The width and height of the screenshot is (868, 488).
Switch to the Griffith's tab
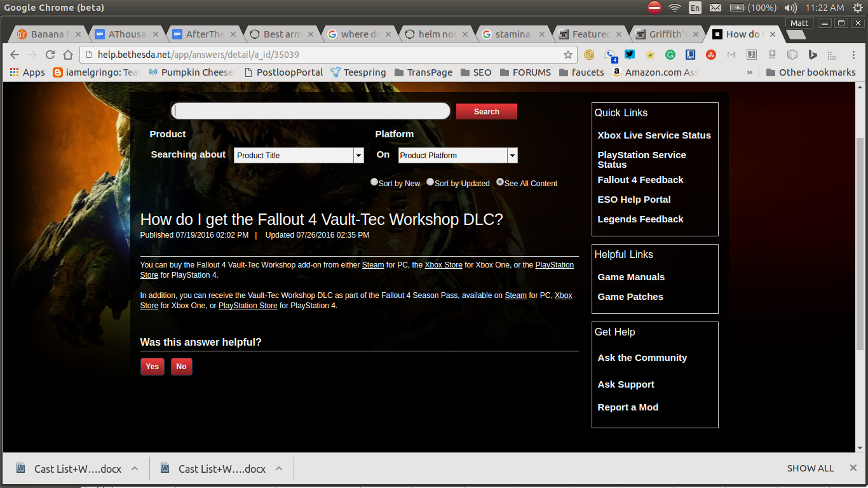coord(668,34)
